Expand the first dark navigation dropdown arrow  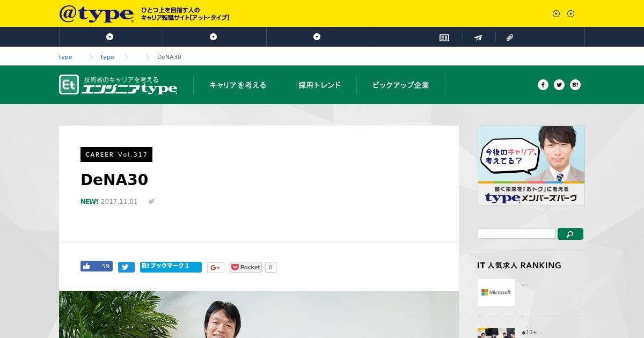(110, 37)
